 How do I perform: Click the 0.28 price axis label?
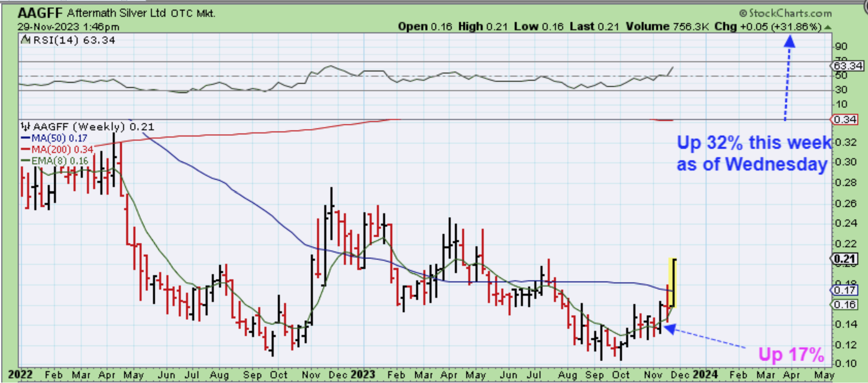(x=845, y=183)
